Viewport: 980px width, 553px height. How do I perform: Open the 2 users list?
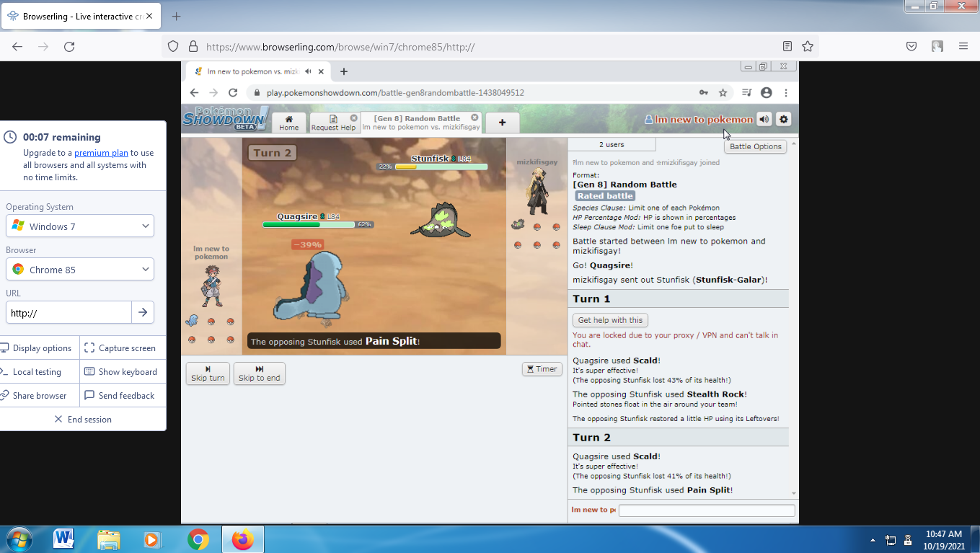pyautogui.click(x=612, y=145)
